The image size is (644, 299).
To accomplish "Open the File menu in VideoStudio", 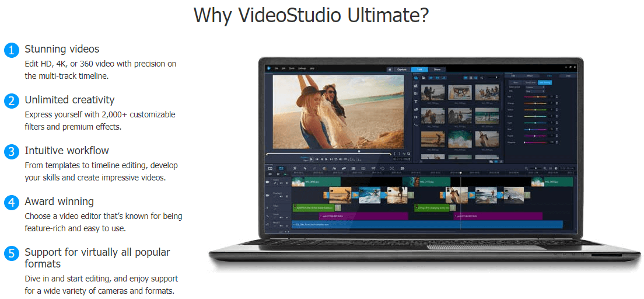I will pos(276,68).
